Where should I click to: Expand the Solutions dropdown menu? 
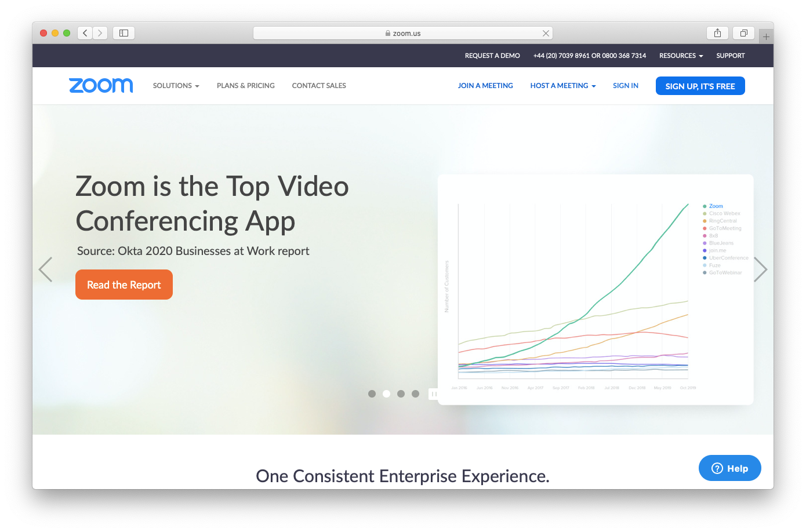[176, 86]
